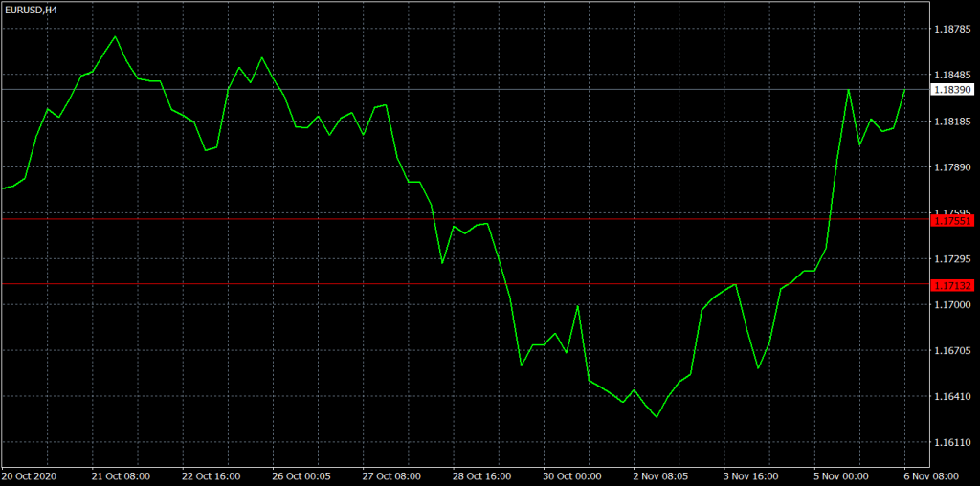980x486 pixels.
Task: Click the 1.18785 price axis value
Action: coord(952,29)
